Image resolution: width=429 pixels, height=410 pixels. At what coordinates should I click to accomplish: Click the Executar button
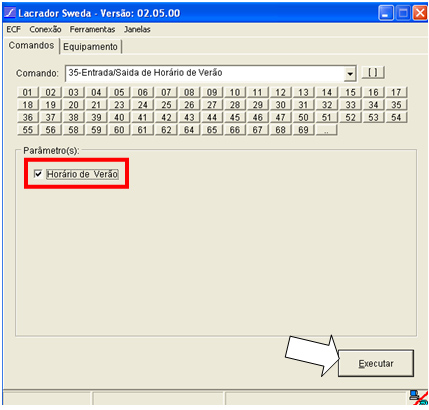tap(376, 363)
